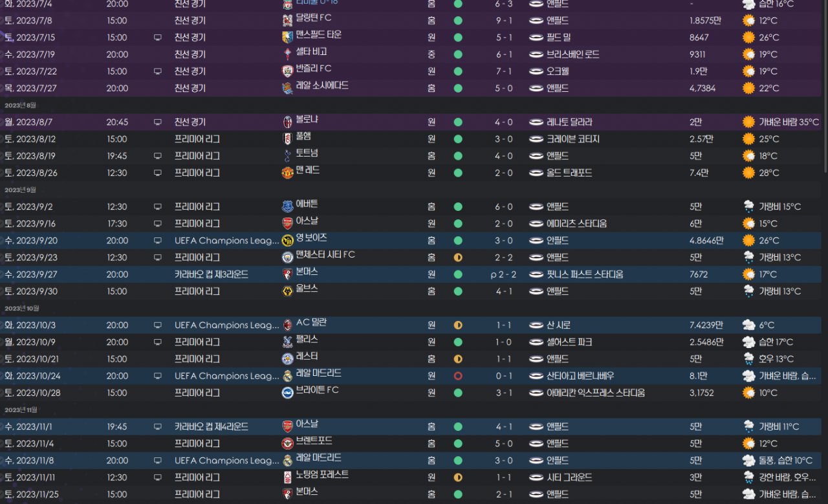
Task: Open the 에미리츠 스타디움 stadium link
Action: click(x=576, y=224)
